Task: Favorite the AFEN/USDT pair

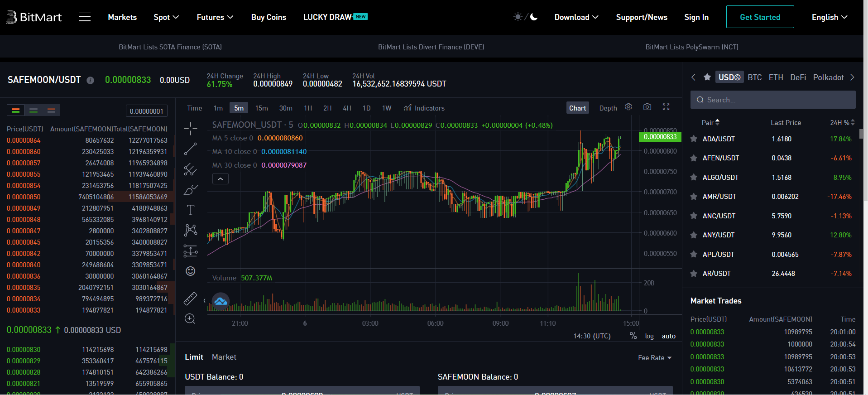Action: [x=693, y=158]
